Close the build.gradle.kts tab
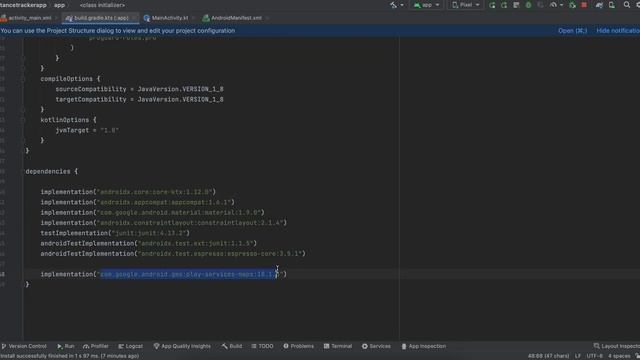 (x=134, y=18)
